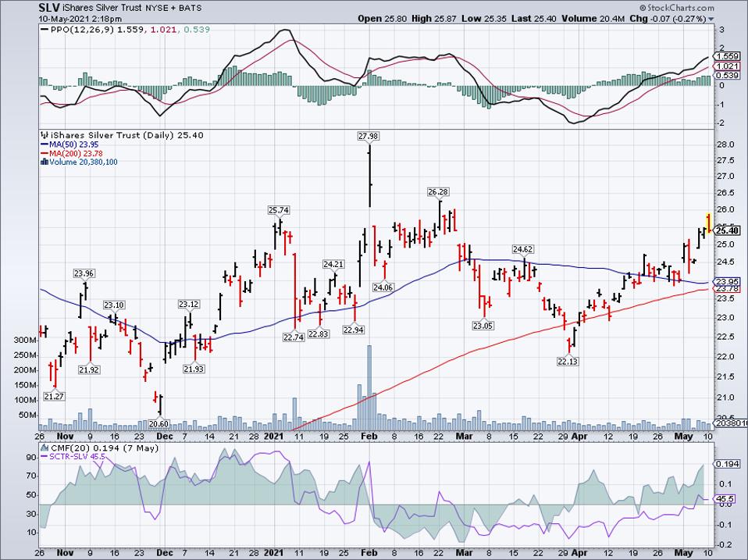Click the 20.60 lowest price label

pos(159,423)
